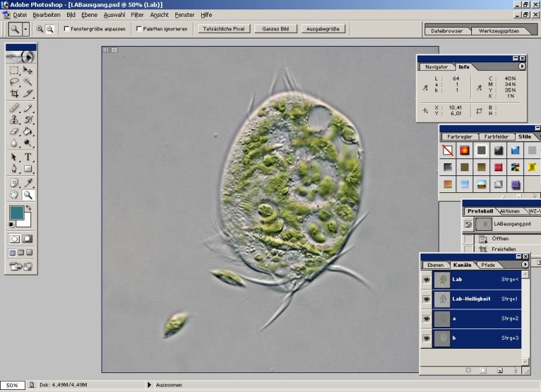This screenshot has height=392, width=541.
Task: Select the Type tool
Action: pyautogui.click(x=28, y=157)
